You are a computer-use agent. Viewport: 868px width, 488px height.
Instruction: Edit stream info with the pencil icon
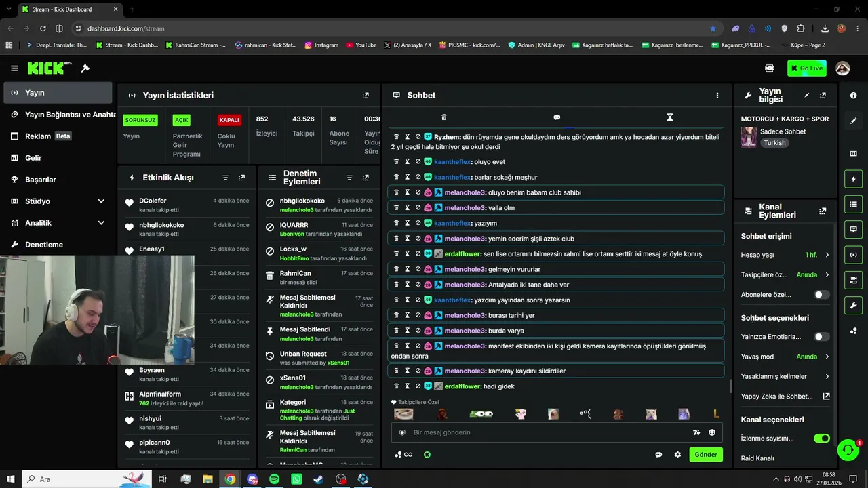point(806,96)
